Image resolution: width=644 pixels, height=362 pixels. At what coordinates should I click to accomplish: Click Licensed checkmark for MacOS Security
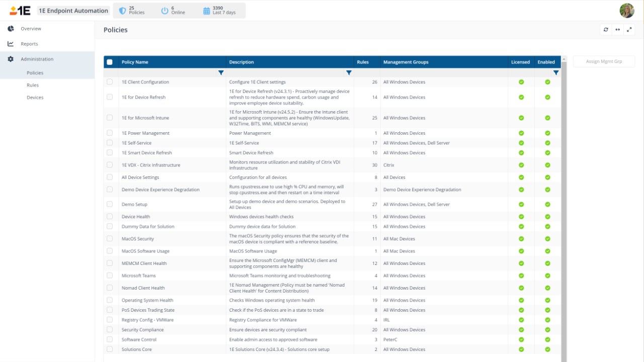(x=521, y=239)
